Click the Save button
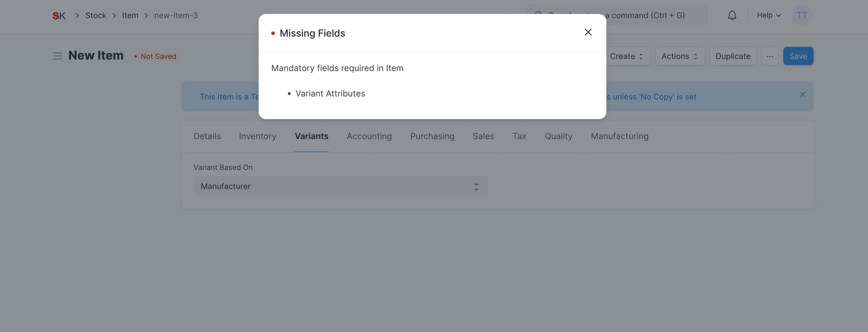The image size is (868, 332). (x=798, y=56)
